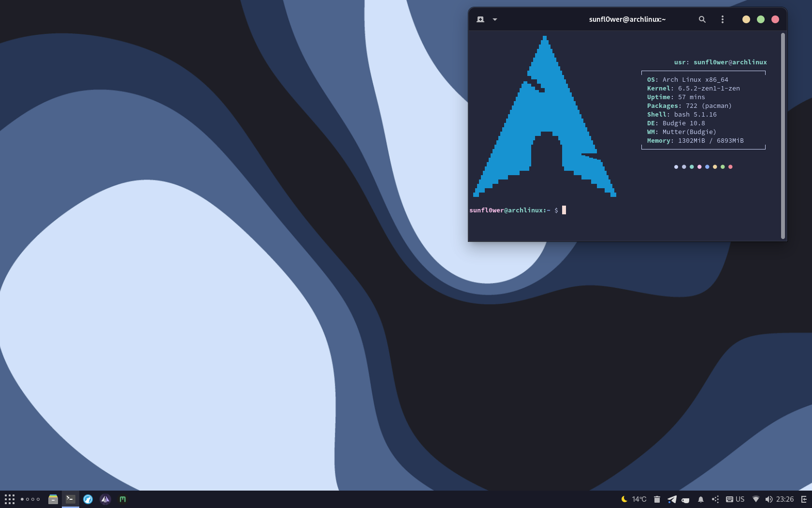Open the Wi-Fi network applet

pos(756,499)
